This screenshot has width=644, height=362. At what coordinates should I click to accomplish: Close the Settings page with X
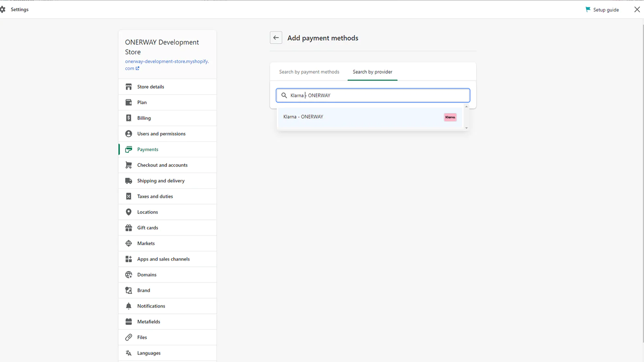637,9
